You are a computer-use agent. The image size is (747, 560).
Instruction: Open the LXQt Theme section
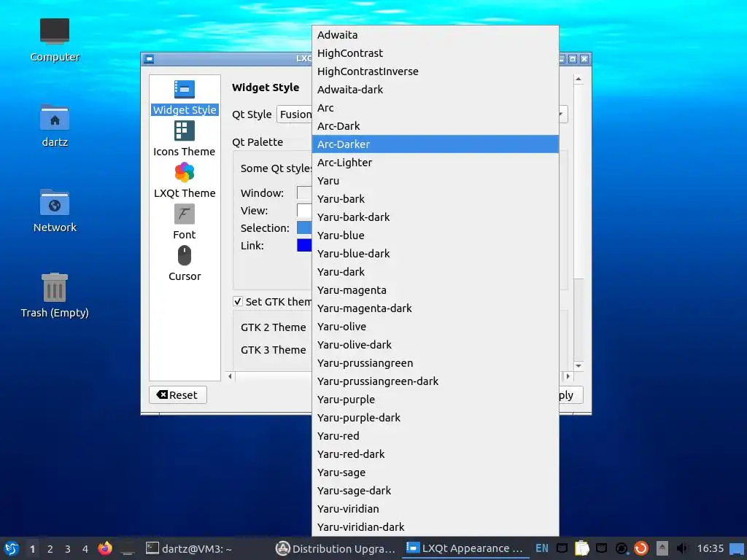(185, 180)
